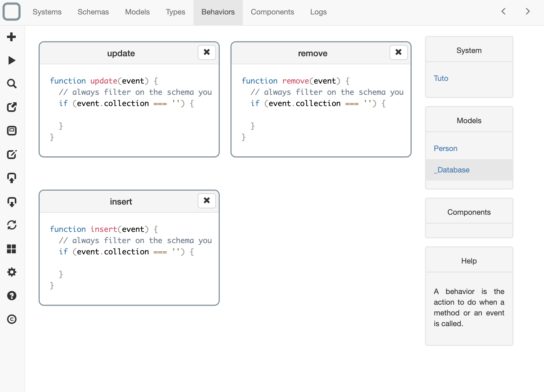Click the copyright circle icon

coord(12,319)
